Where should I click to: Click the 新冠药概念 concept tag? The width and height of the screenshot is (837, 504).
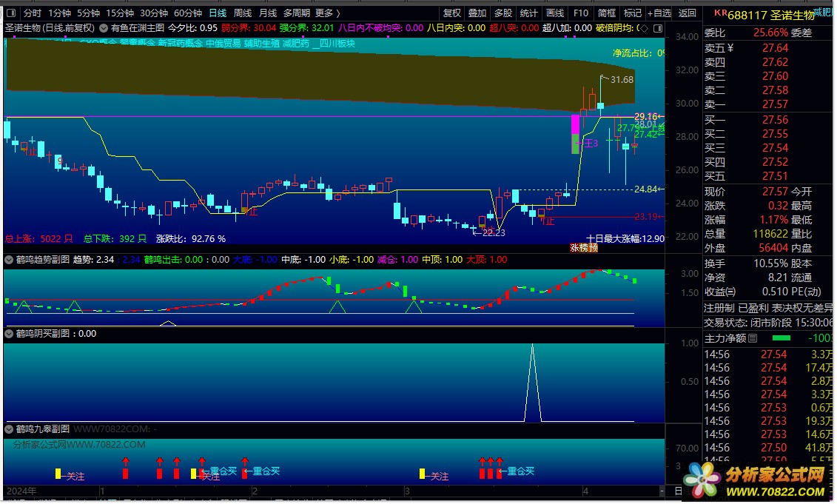point(181,43)
